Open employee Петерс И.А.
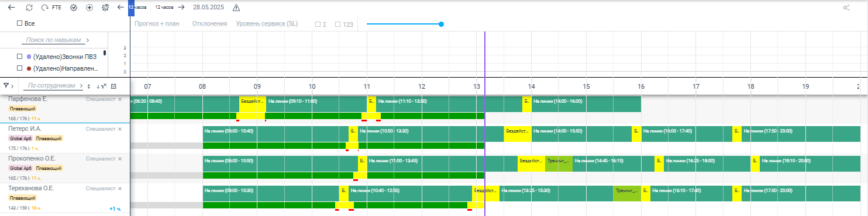This screenshot has height=216, width=868. point(25,128)
